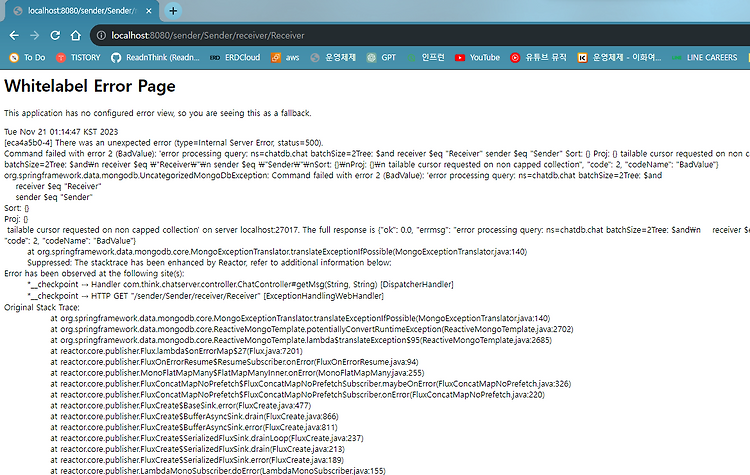This screenshot has width=750, height=475.
Task: Open the To Do bookmark
Action: tap(28, 57)
